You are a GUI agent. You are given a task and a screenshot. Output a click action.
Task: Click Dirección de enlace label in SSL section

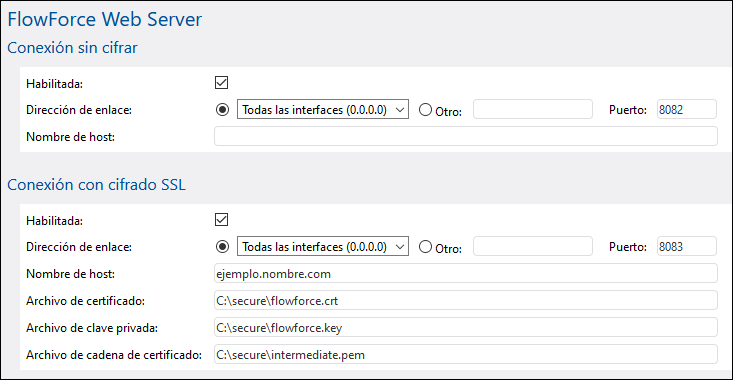79,247
